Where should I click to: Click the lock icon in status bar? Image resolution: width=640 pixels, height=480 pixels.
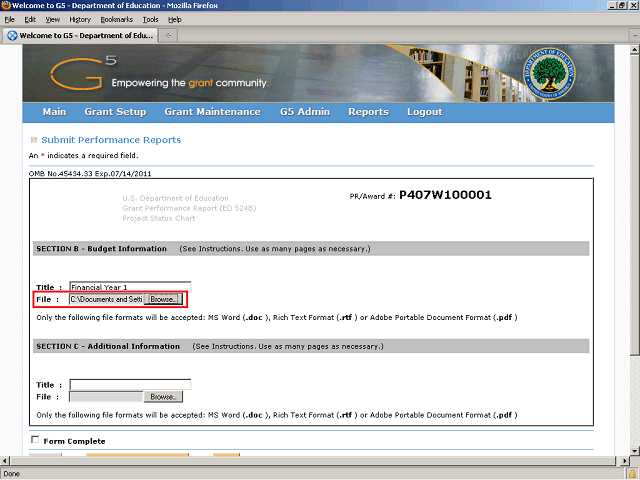click(x=633, y=474)
